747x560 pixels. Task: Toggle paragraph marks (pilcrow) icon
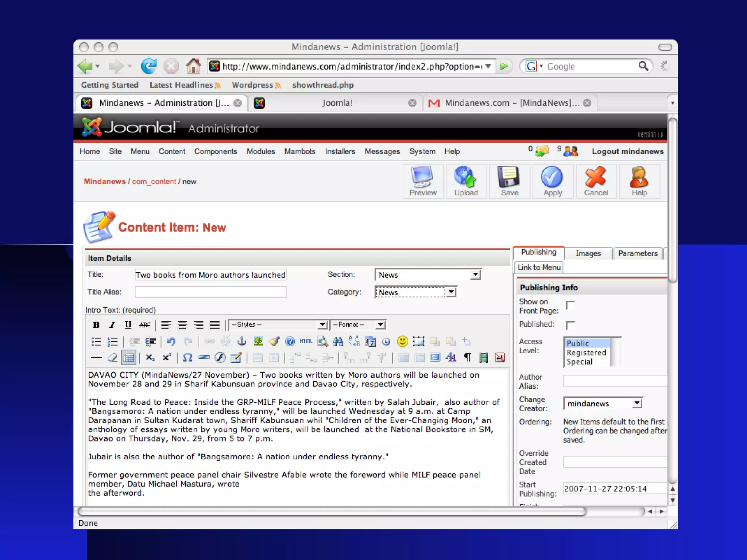tap(467, 358)
